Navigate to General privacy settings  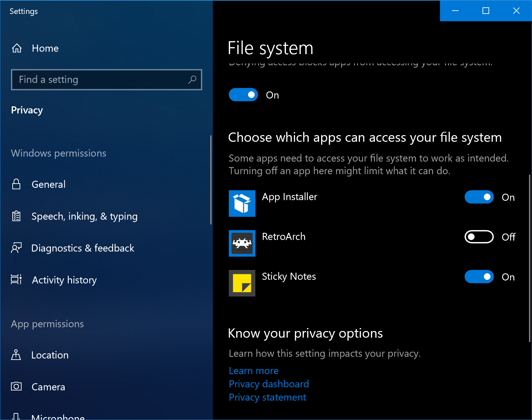click(48, 184)
